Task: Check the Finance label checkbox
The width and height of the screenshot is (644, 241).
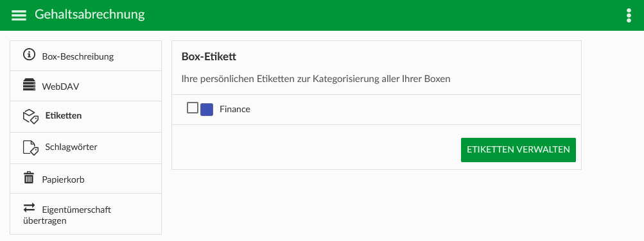Action: 192,108
